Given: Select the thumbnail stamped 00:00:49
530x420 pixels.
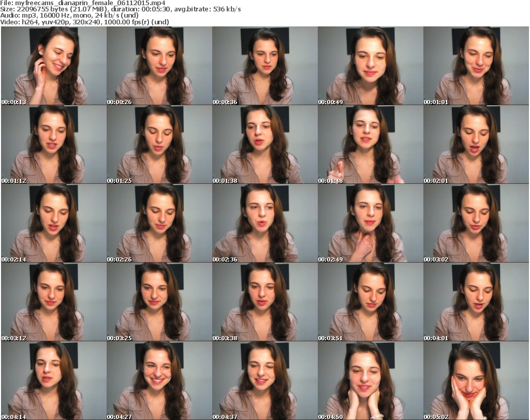Looking at the screenshot, I should click(370, 66).
